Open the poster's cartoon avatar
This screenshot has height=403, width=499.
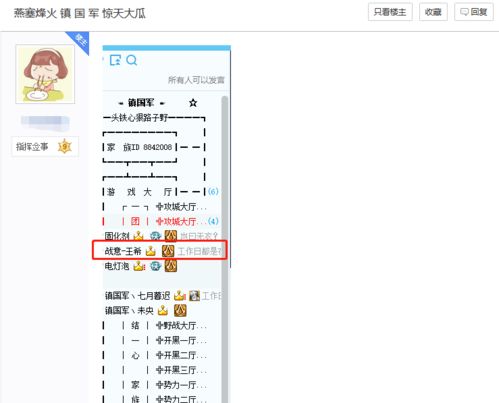coord(45,74)
